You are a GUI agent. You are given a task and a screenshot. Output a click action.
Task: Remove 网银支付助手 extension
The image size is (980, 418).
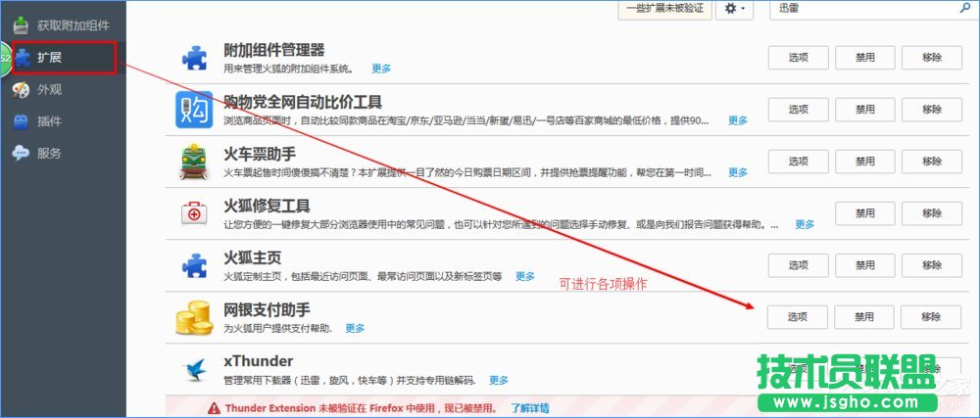pyautogui.click(x=931, y=317)
